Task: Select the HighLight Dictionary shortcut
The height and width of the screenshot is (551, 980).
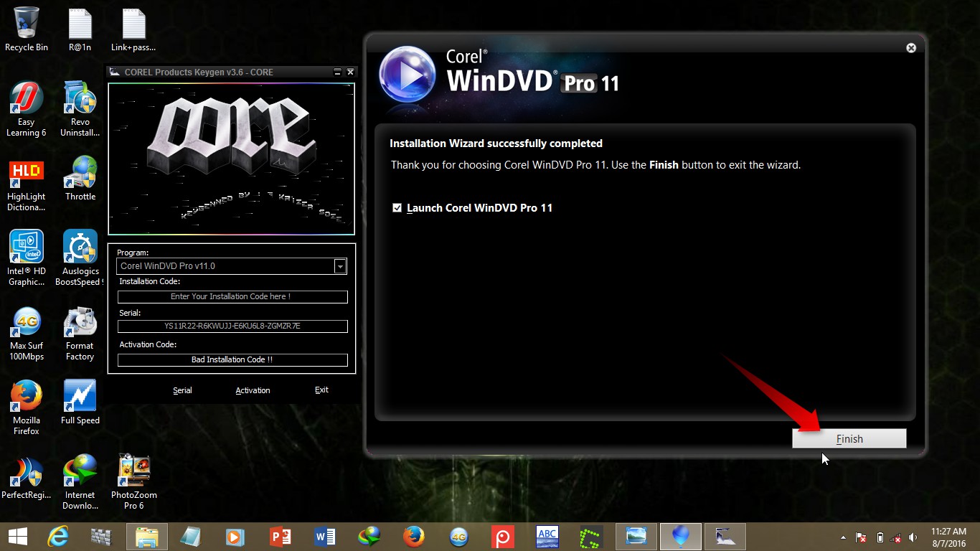Action: click(x=27, y=184)
